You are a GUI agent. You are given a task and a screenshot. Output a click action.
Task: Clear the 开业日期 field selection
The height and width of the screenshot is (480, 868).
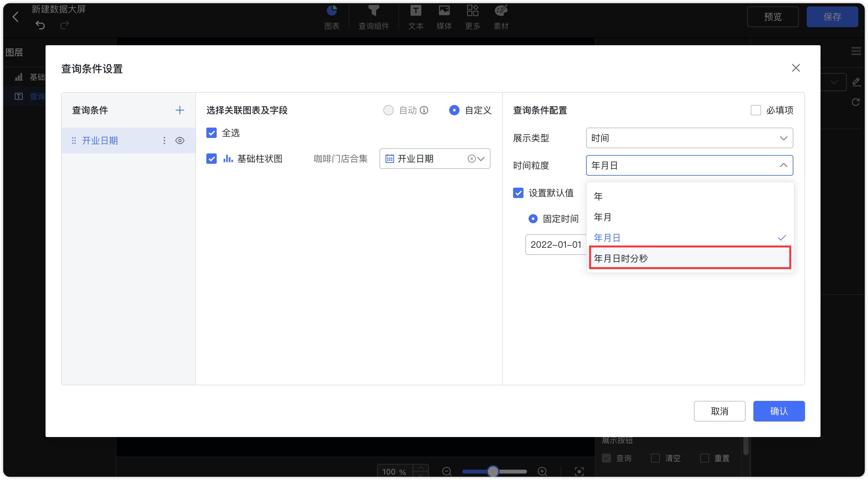[471, 159]
